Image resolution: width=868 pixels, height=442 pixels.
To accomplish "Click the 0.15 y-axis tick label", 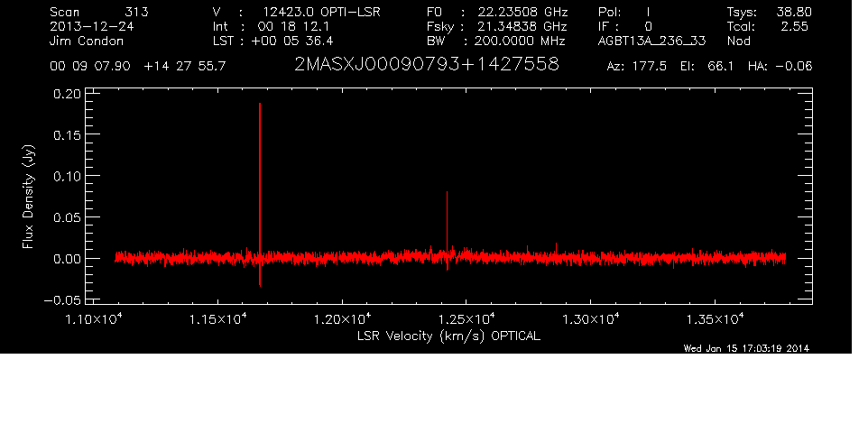I will point(67,135).
